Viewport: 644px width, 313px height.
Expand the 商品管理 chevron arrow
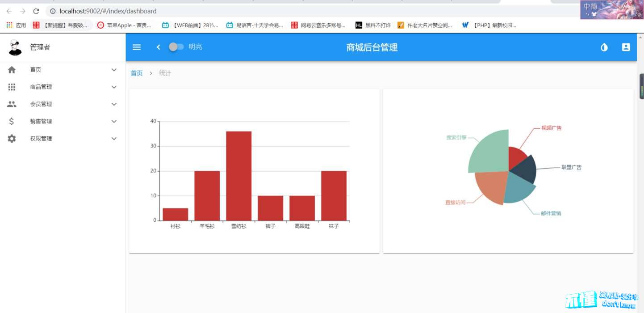click(114, 87)
